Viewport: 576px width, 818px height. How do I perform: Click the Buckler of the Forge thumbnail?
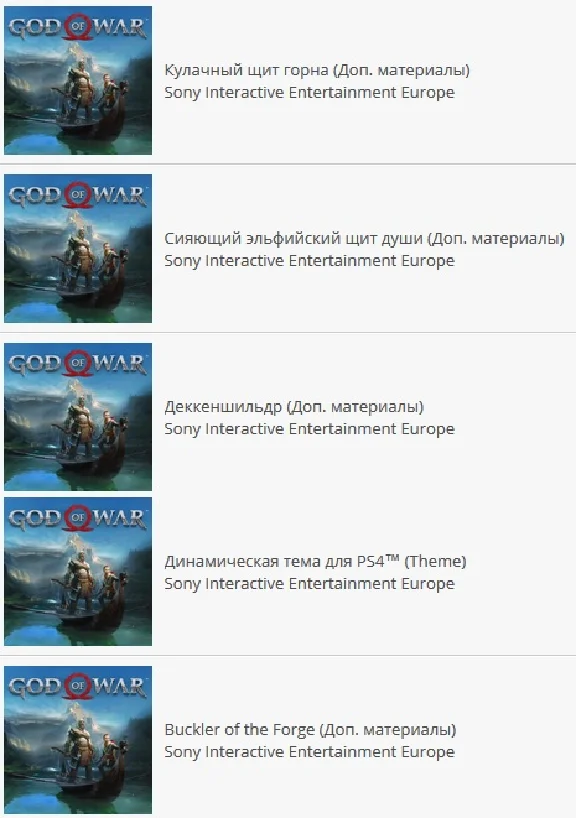pyautogui.click(x=78, y=740)
